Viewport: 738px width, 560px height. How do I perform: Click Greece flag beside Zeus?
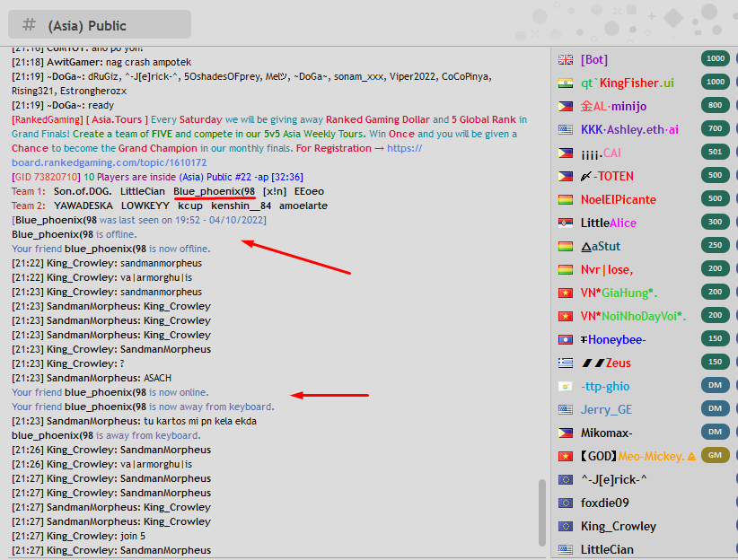pyautogui.click(x=566, y=363)
